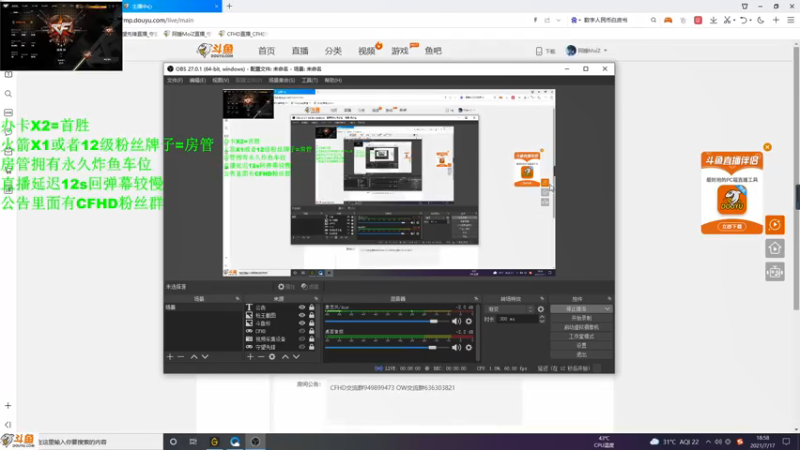Toggle visibility of the second image source
The height and width of the screenshot is (450, 800).
point(302,315)
